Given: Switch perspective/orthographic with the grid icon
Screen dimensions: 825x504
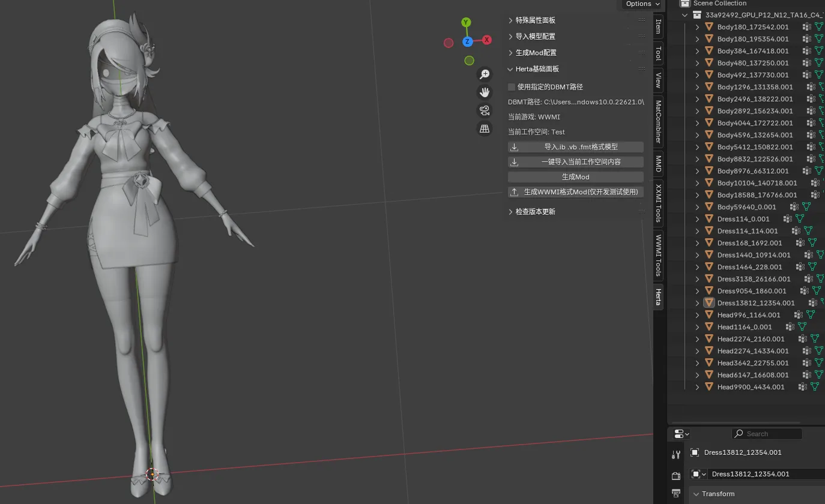Looking at the screenshot, I should click(x=485, y=128).
